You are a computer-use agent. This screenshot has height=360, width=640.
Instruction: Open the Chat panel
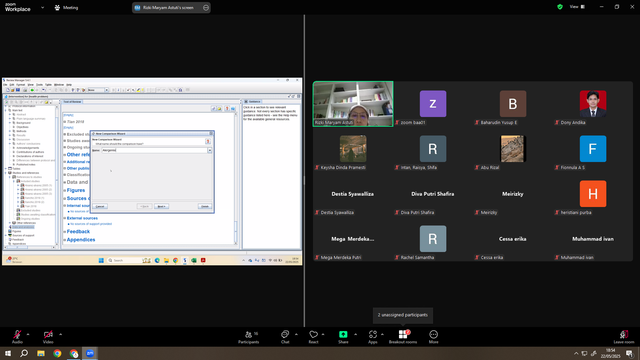pos(285,337)
